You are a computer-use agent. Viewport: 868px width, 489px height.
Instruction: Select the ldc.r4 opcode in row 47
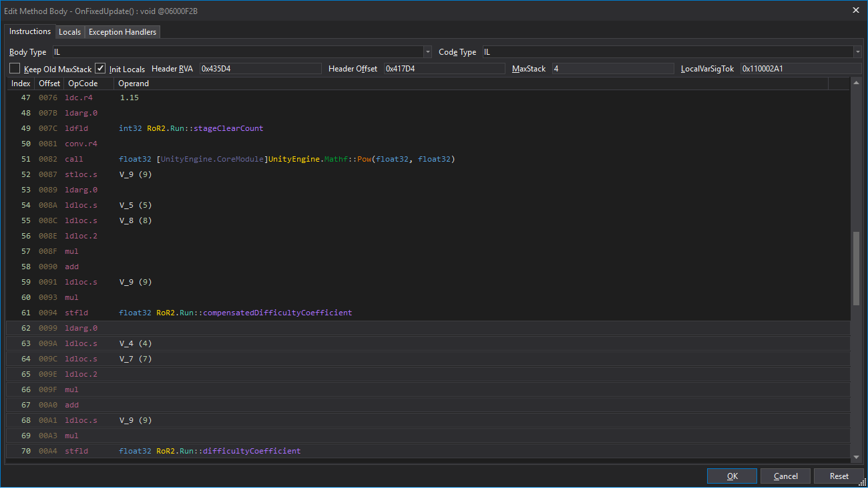(79, 98)
